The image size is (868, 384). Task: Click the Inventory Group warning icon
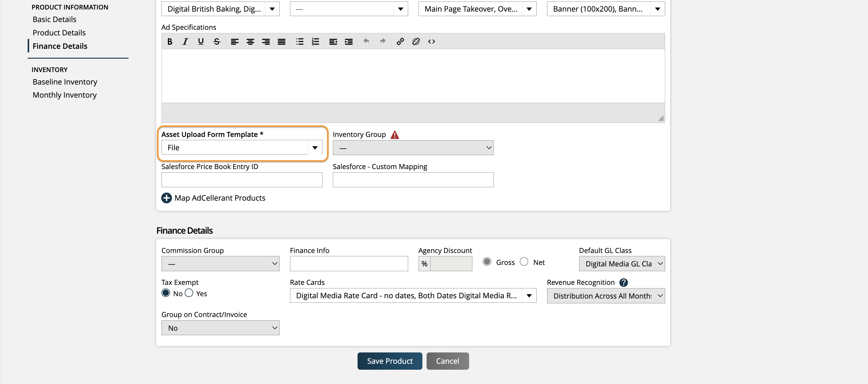pyautogui.click(x=394, y=135)
